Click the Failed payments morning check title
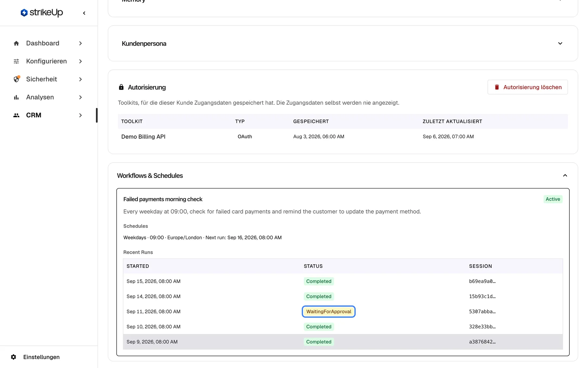The height and width of the screenshot is (368, 588). (x=163, y=199)
